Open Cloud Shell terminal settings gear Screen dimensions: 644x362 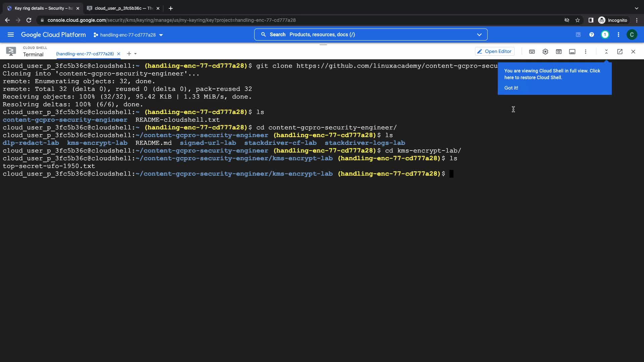click(545, 52)
